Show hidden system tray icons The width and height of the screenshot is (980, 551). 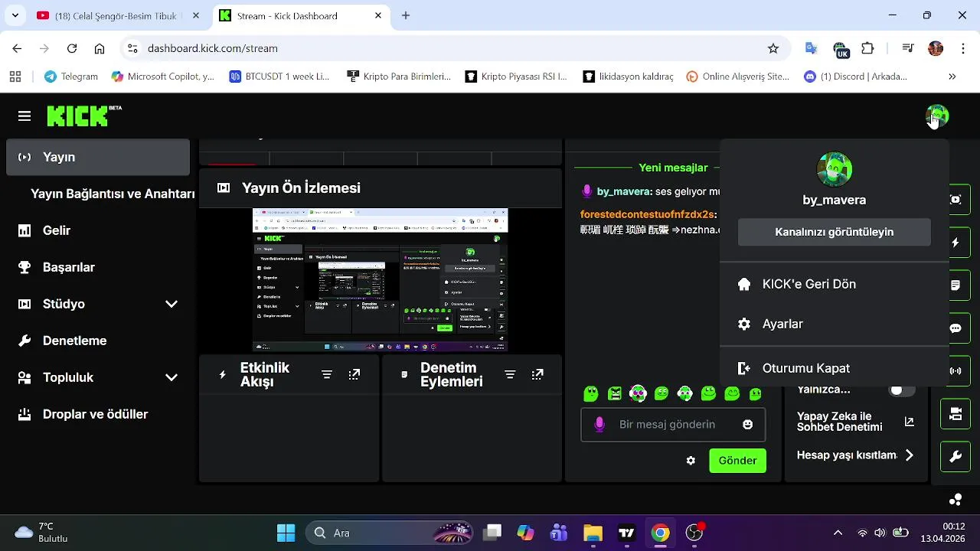pyautogui.click(x=838, y=533)
